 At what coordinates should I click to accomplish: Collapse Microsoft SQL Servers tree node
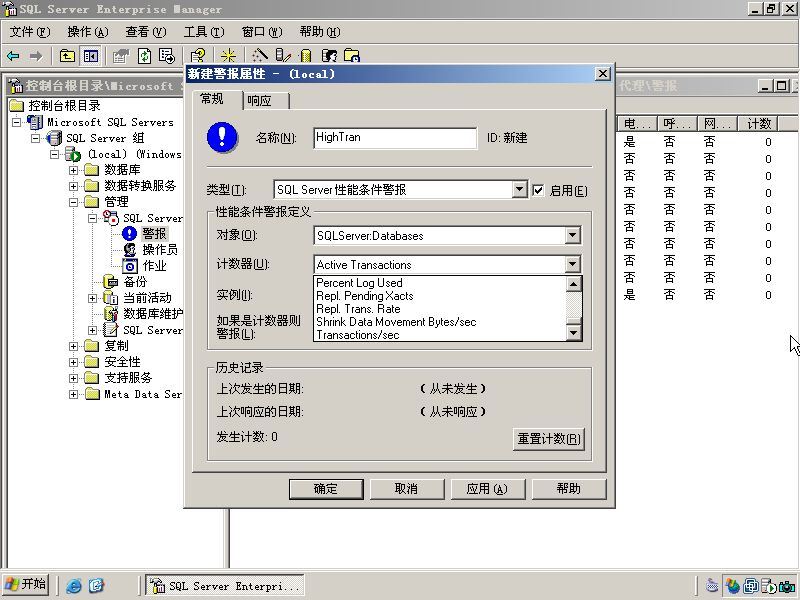coord(17,122)
